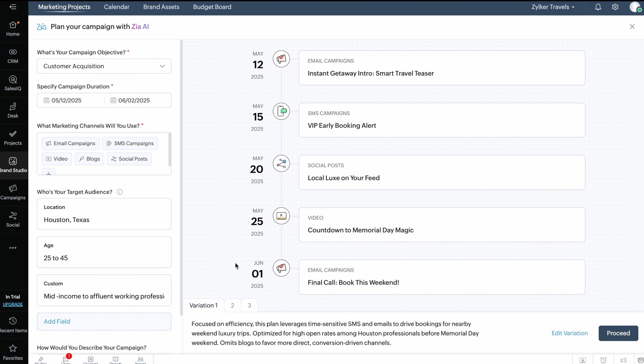
Task: Click the target audience info icon
Action: point(120,192)
